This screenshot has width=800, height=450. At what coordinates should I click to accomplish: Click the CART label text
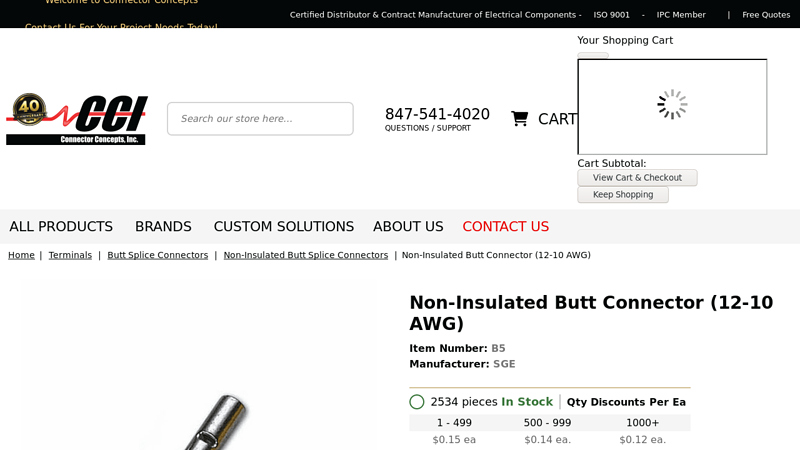coord(557,119)
